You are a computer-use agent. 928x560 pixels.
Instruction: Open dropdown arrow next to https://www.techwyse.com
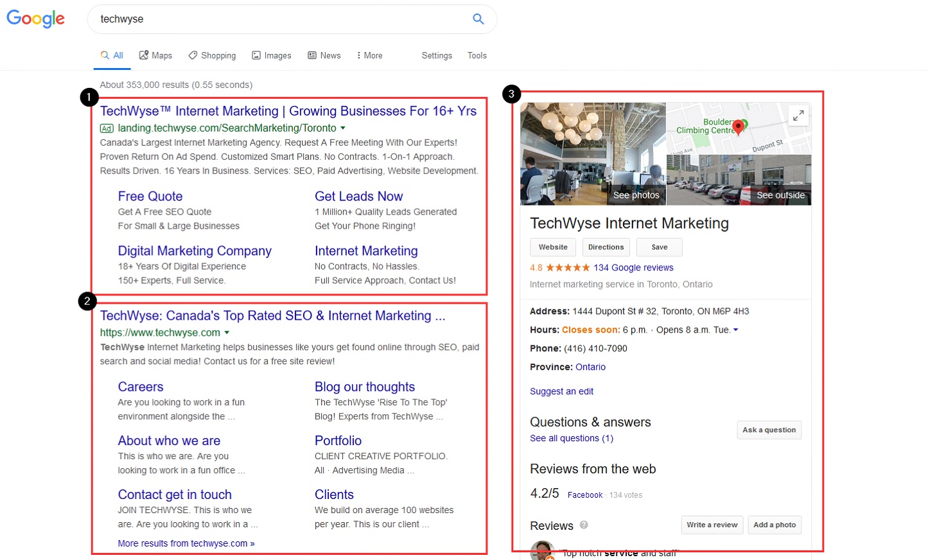point(227,333)
